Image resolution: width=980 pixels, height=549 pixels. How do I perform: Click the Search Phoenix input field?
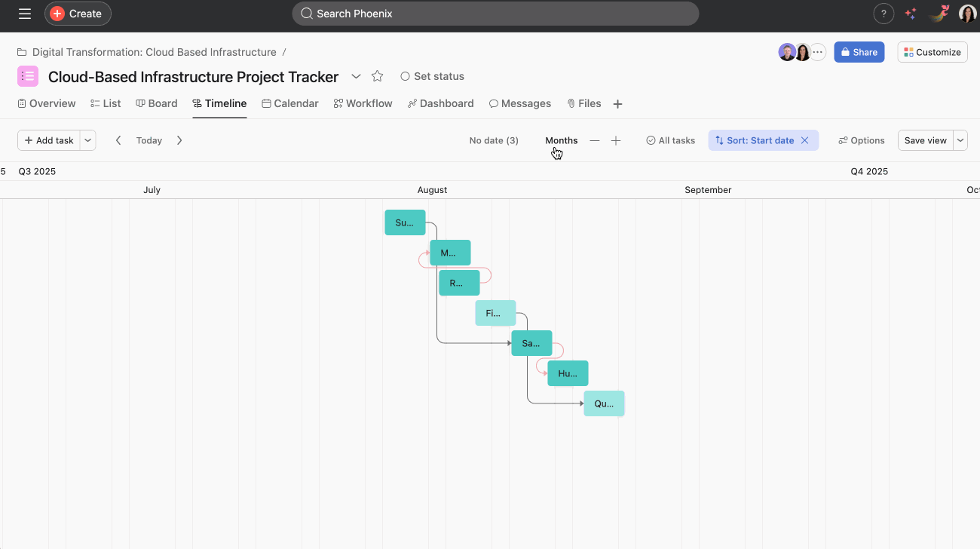495,14
